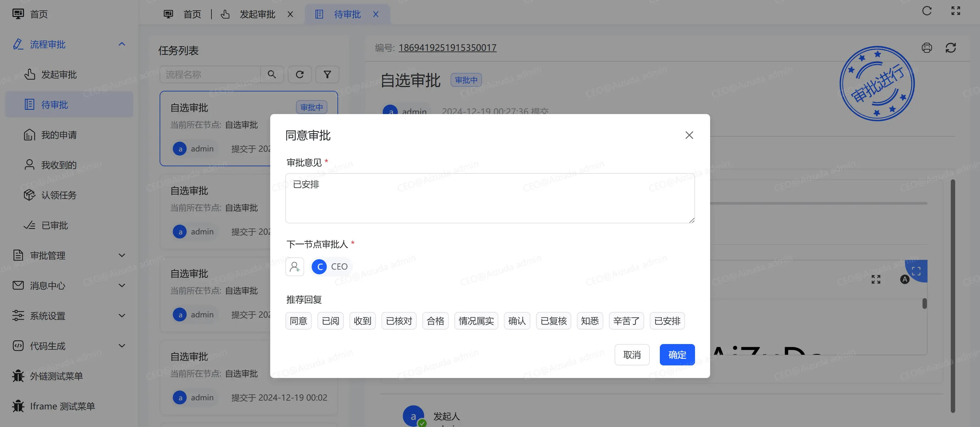Expand the 系统设置 sidebar menu
Image resolution: width=980 pixels, height=427 pixels.
coord(69,315)
